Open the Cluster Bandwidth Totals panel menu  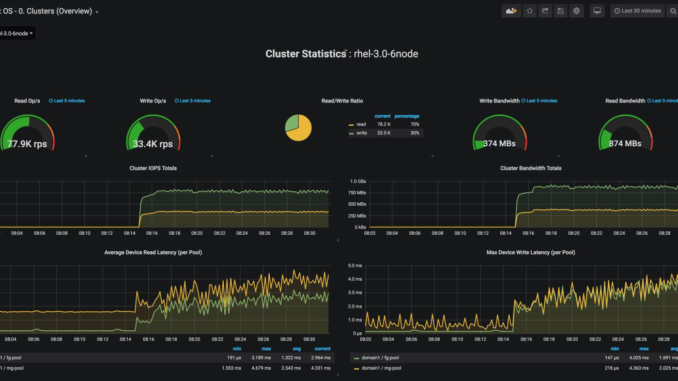pos(531,168)
